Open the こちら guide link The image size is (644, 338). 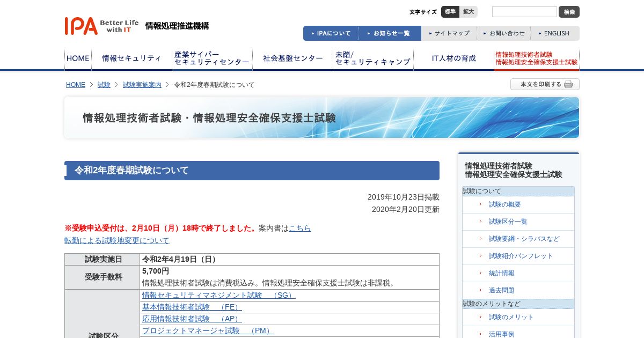click(x=300, y=228)
